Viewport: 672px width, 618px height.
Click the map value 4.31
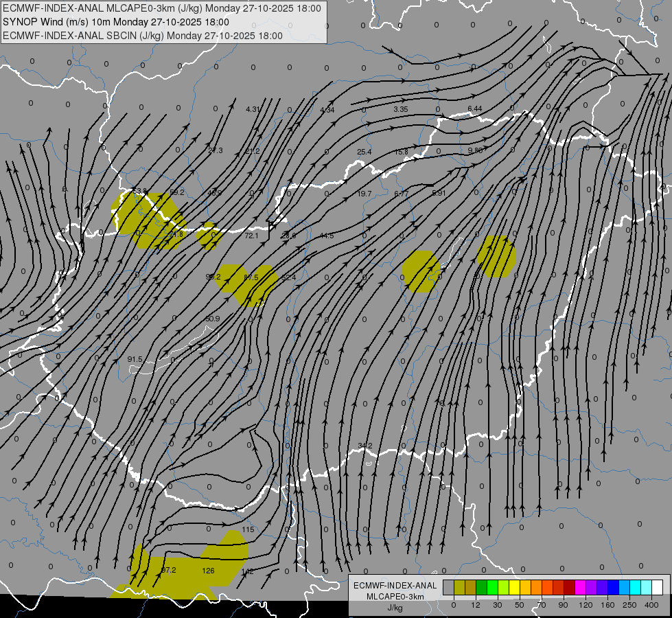coord(253,109)
